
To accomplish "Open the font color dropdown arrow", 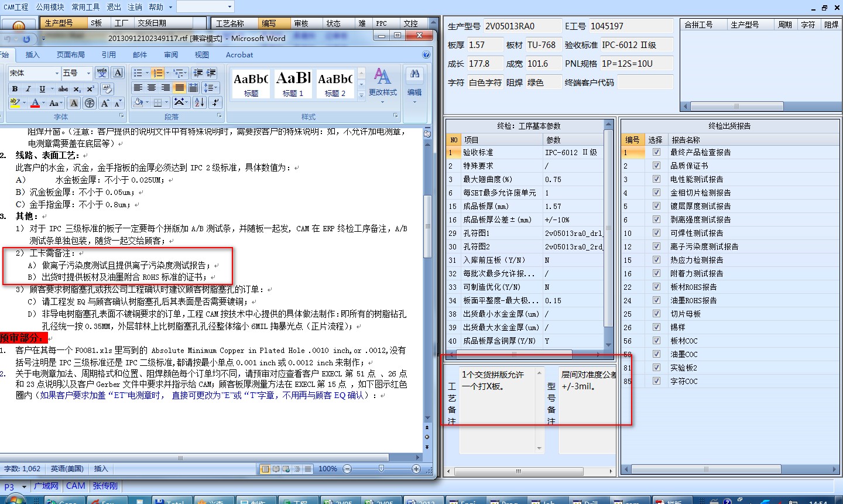I will (44, 103).
